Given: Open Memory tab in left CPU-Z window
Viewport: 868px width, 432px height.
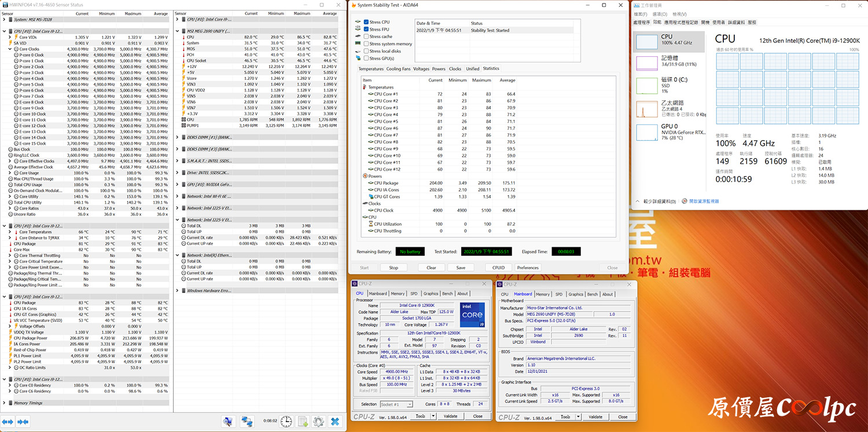Looking at the screenshot, I should tap(398, 294).
